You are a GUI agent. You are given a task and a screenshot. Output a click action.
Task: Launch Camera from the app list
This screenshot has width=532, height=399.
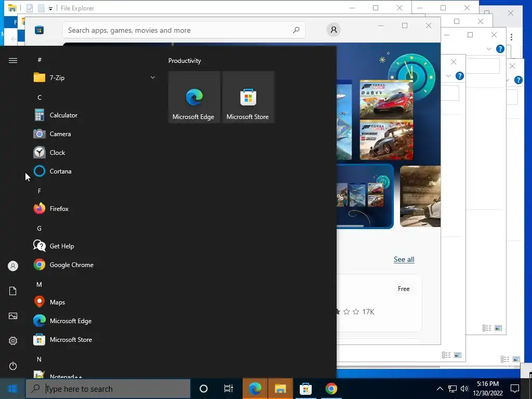pyautogui.click(x=95, y=134)
